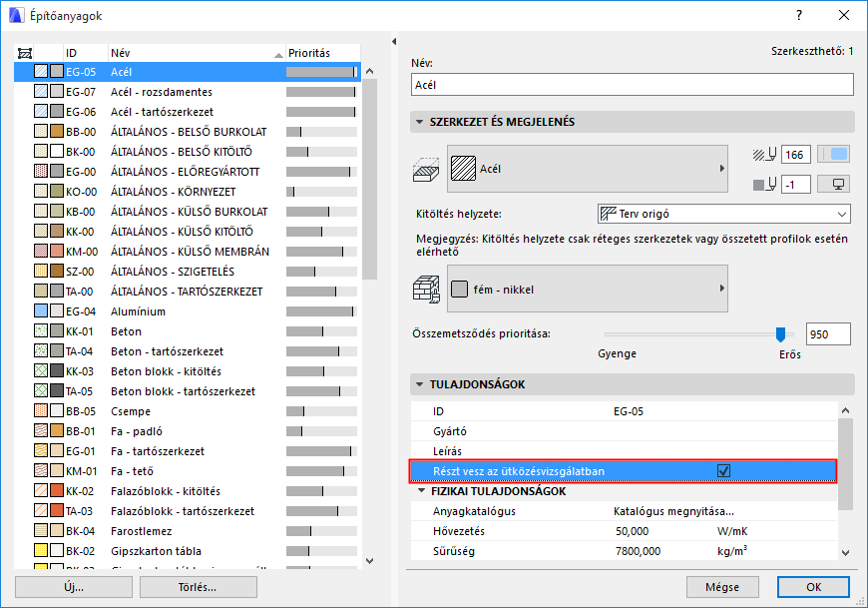Click the Összemetsződés prioritása slider handle
This screenshot has width=868, height=608.
tap(780, 334)
